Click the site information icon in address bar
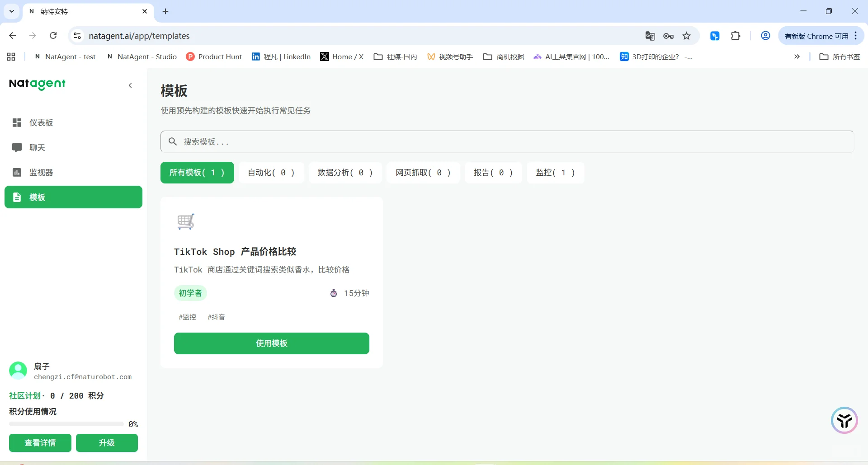The height and width of the screenshot is (465, 868). 77,36
